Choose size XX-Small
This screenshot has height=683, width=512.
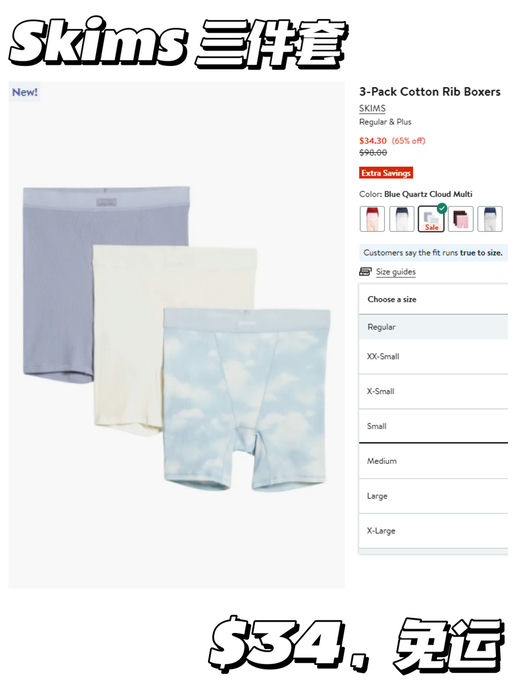(433, 356)
